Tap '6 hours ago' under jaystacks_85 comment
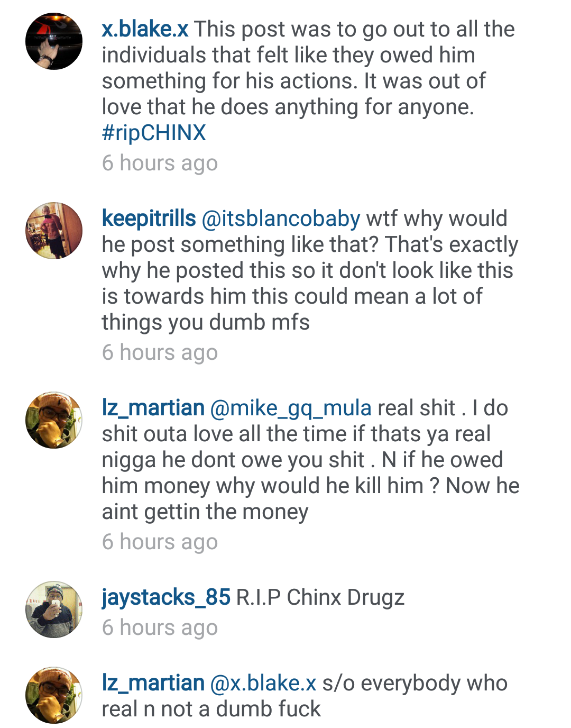 (160, 628)
